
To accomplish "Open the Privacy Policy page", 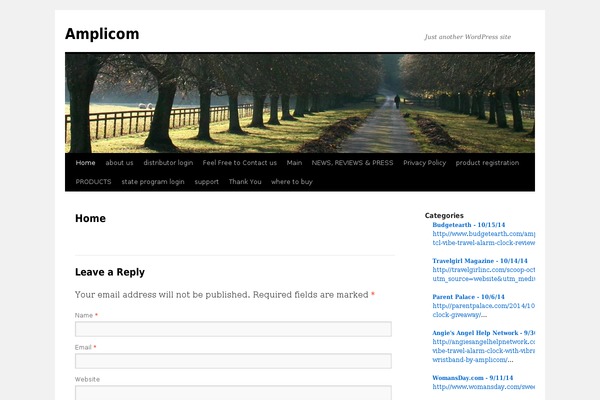I will 424,163.
